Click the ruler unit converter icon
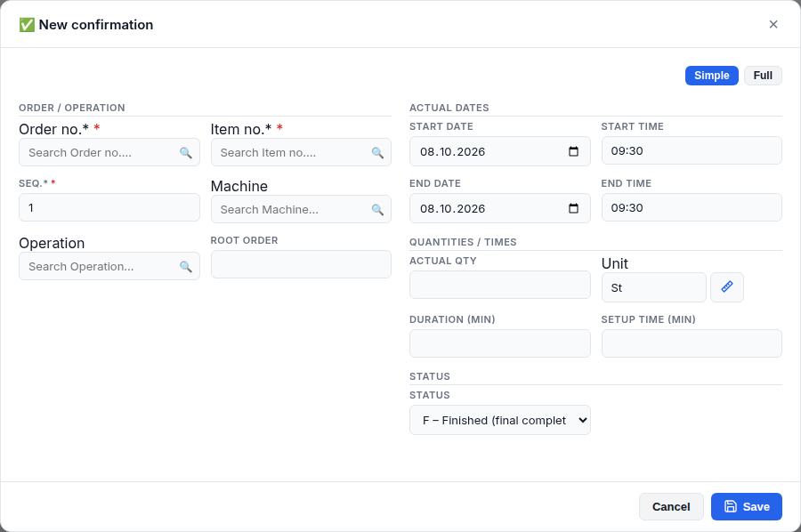The height and width of the screenshot is (532, 801). point(727,287)
